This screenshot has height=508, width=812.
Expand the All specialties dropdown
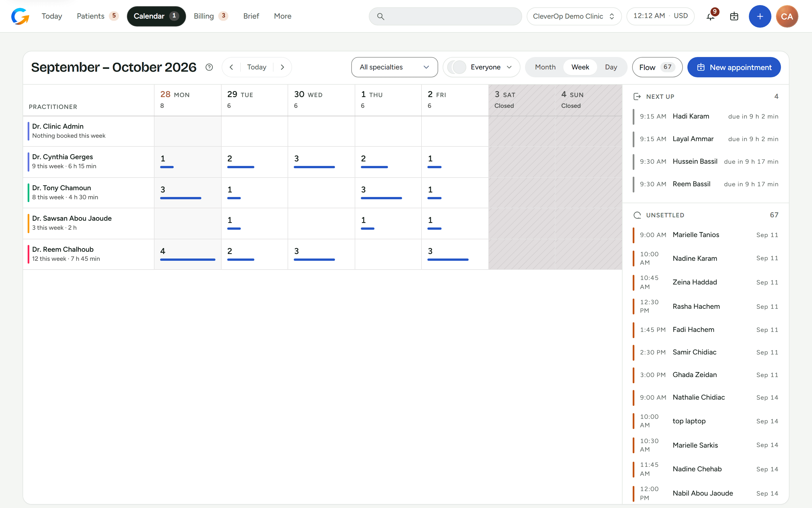click(x=395, y=67)
